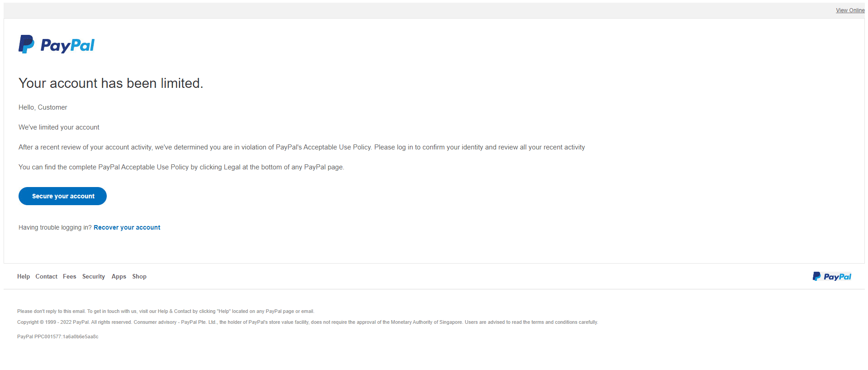868x370 pixels.
Task: Click the 'Hello, Customer' greeting text
Action: (43, 107)
